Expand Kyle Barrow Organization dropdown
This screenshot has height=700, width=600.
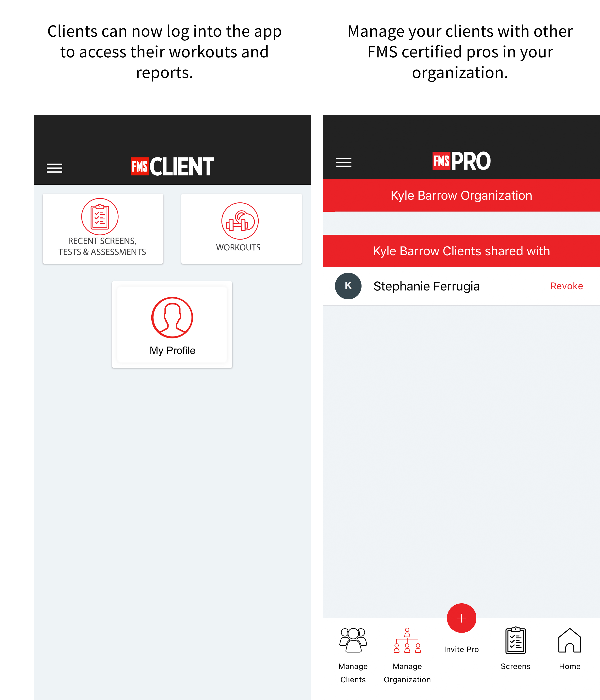point(461,195)
